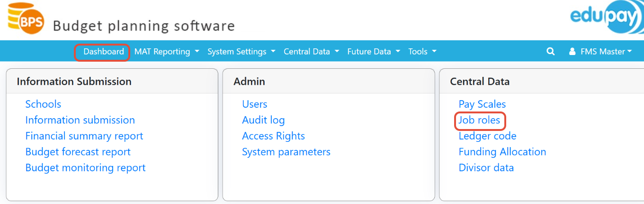Viewport: 644px width, 204px height.
Task: Open the Budget monitoring report
Action: coord(85,168)
